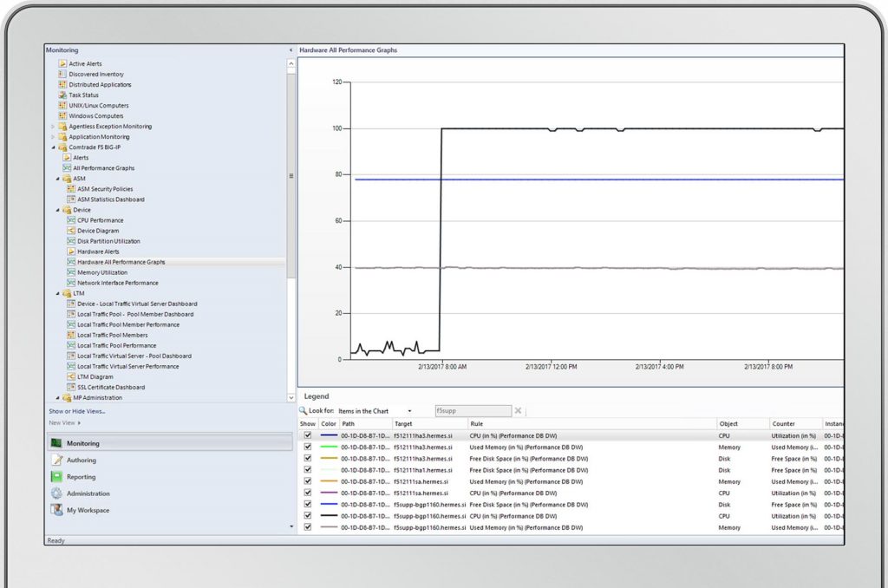Click the legend search magnifier icon

(303, 411)
